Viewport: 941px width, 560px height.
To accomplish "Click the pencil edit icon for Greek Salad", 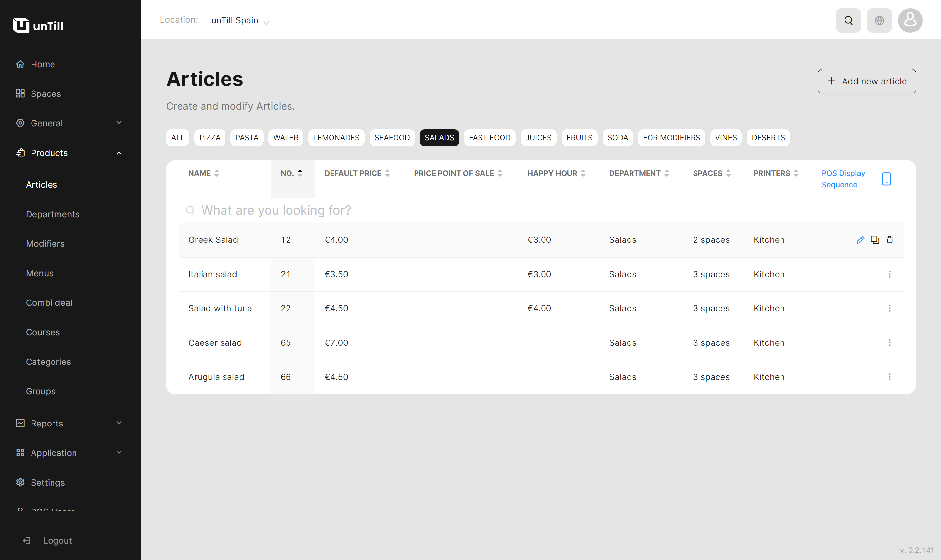I will click(x=860, y=240).
